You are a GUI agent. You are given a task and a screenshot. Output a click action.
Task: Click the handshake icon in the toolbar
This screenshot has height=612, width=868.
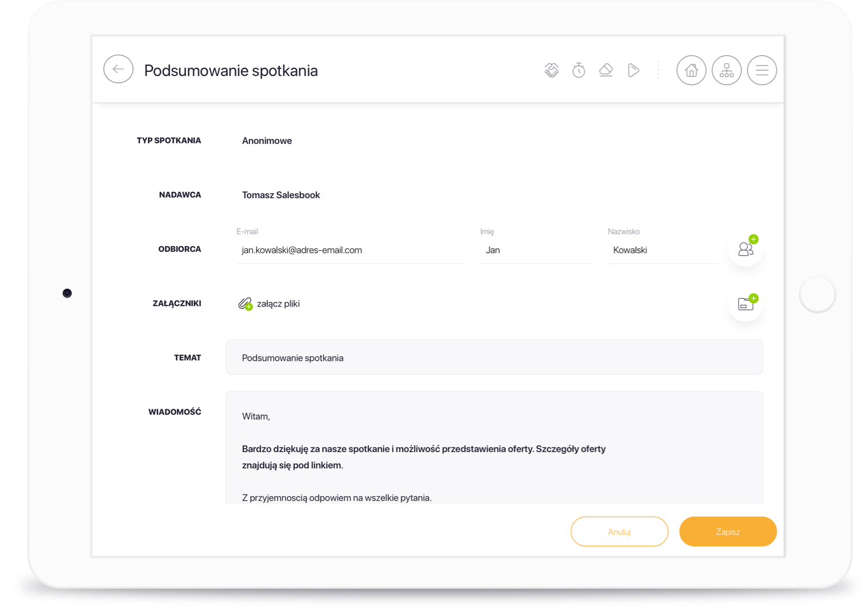(551, 70)
